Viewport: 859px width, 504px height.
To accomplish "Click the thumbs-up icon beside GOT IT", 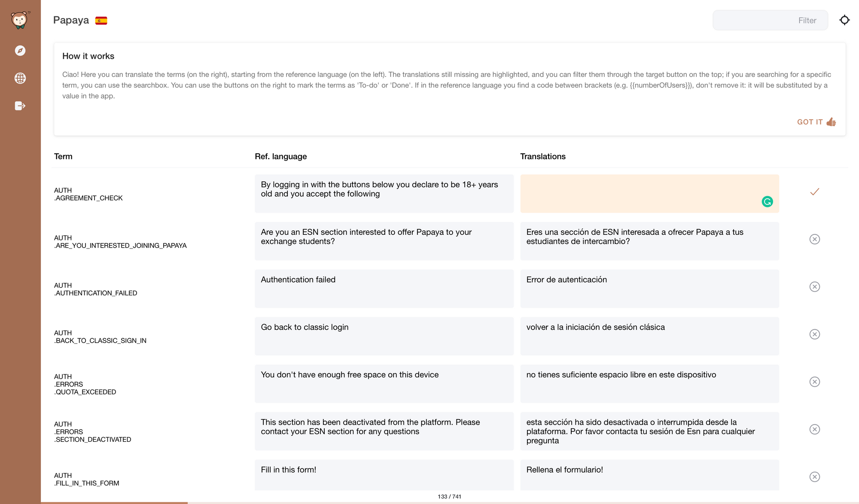I will point(831,122).
